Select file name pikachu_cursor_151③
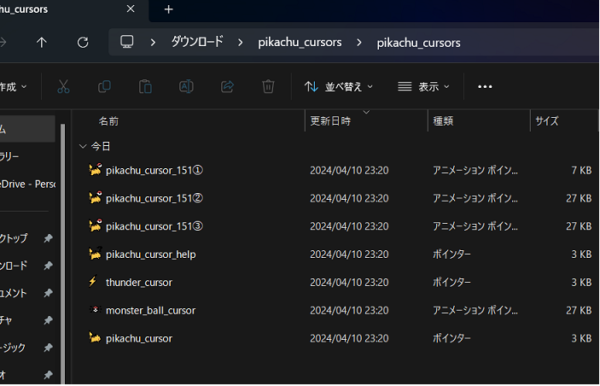 pos(154,226)
